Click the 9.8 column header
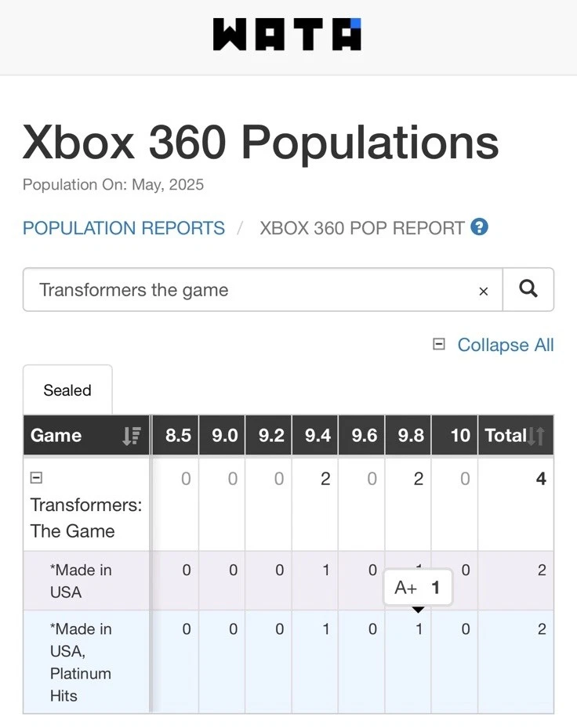Image resolution: width=577 pixels, height=728 pixels. tap(410, 436)
